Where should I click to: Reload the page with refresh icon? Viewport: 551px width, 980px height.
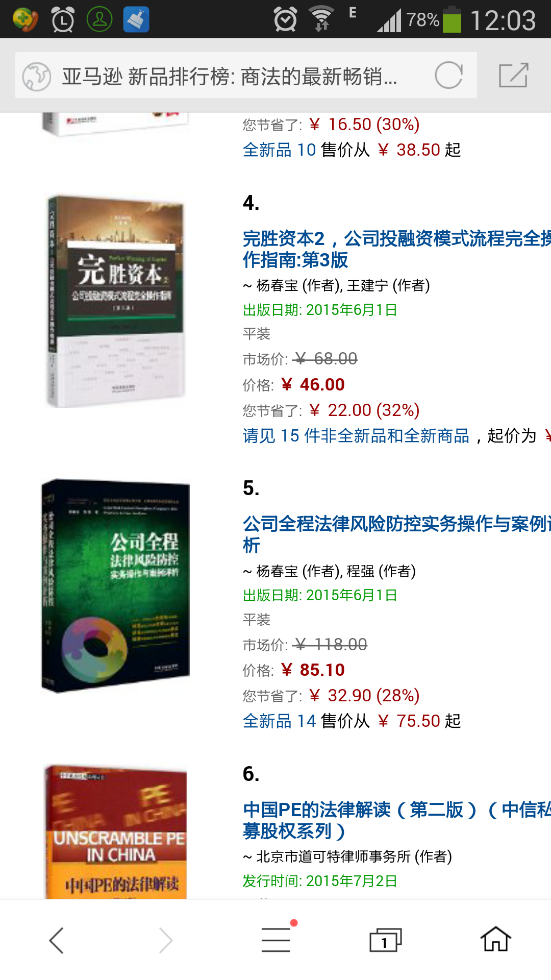point(449,75)
